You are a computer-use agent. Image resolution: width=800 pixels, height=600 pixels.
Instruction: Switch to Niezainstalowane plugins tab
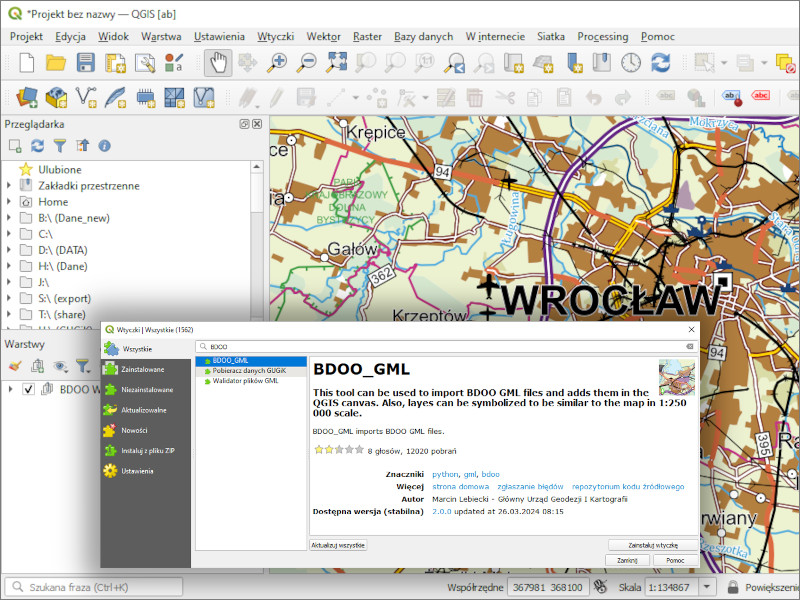coord(145,389)
